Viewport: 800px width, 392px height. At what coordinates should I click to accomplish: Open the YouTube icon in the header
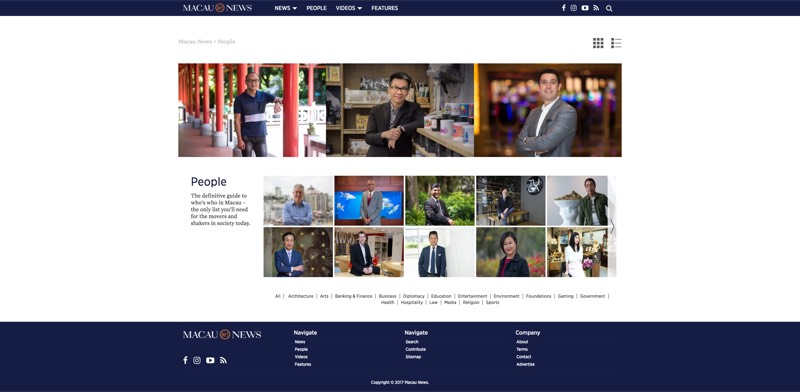tap(585, 8)
